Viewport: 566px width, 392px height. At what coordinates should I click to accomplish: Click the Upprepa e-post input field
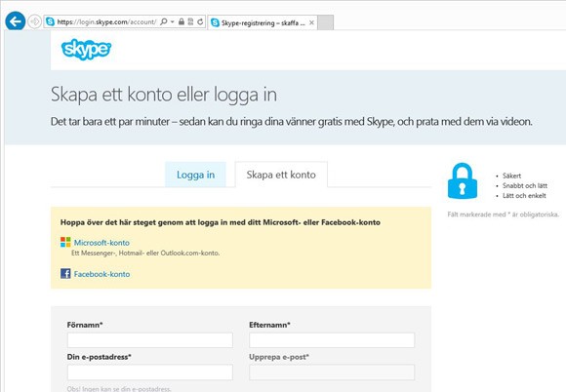tap(332, 372)
